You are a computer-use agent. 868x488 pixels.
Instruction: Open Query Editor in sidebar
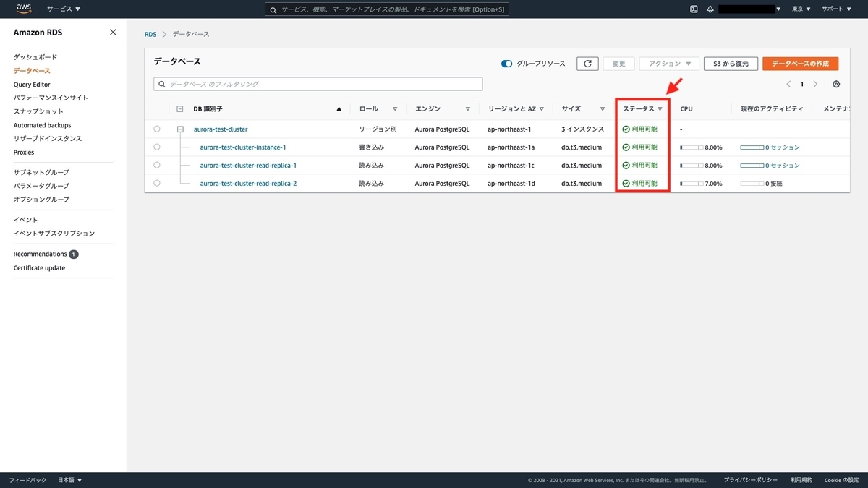[32, 85]
